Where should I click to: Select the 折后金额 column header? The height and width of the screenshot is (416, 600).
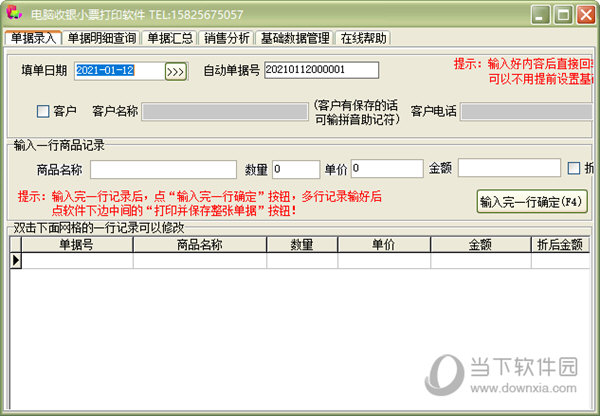click(560, 245)
